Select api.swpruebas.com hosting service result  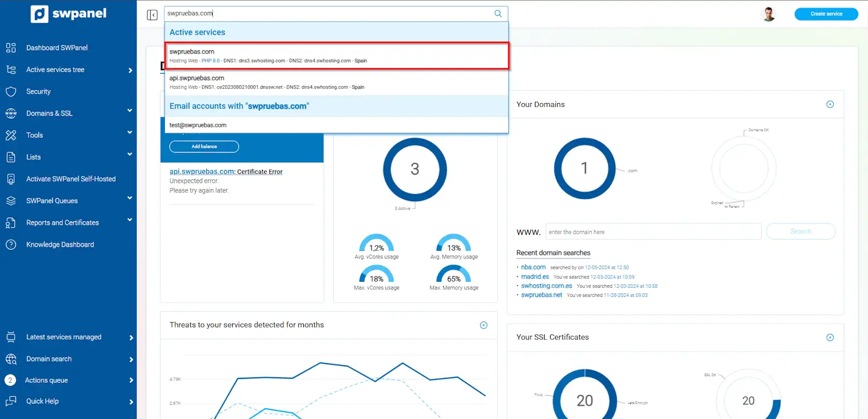pos(336,82)
